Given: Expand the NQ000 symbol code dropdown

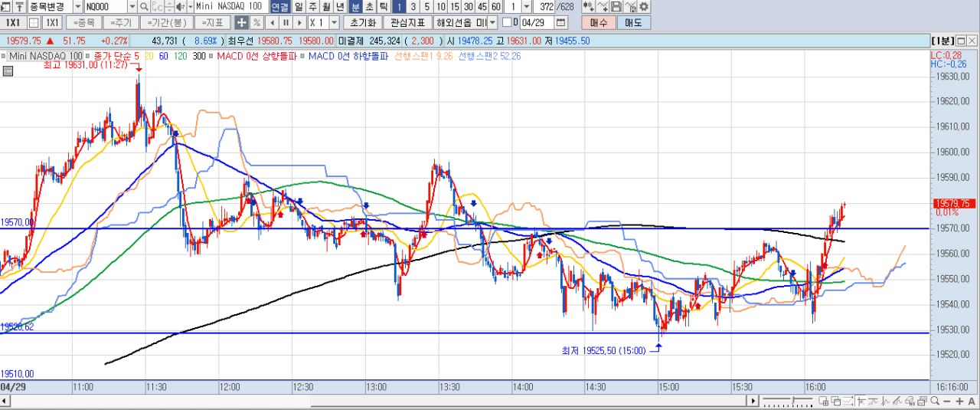Looking at the screenshot, I should (132, 7).
